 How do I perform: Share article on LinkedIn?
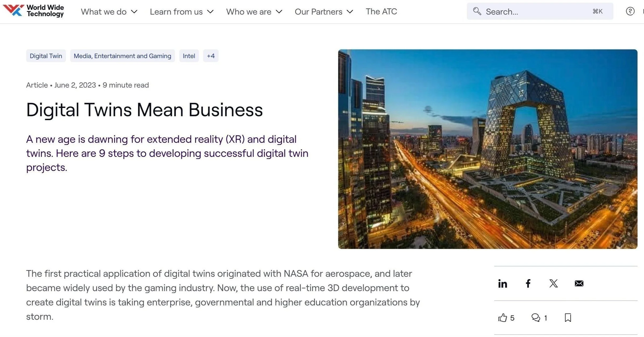pos(503,284)
